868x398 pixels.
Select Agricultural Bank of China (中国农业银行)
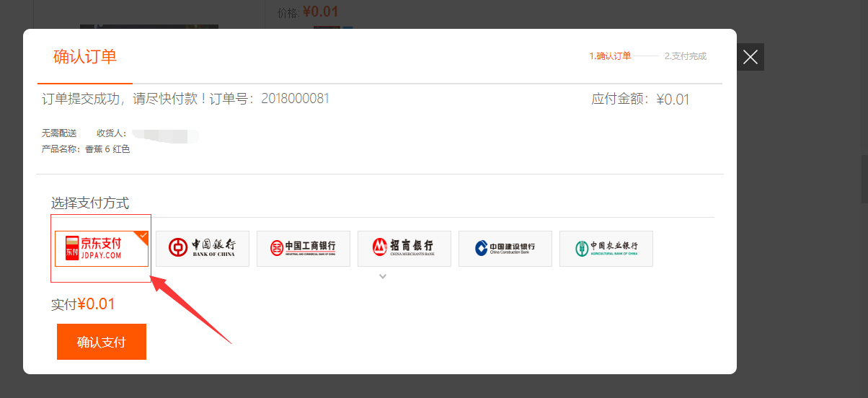pyautogui.click(x=606, y=249)
